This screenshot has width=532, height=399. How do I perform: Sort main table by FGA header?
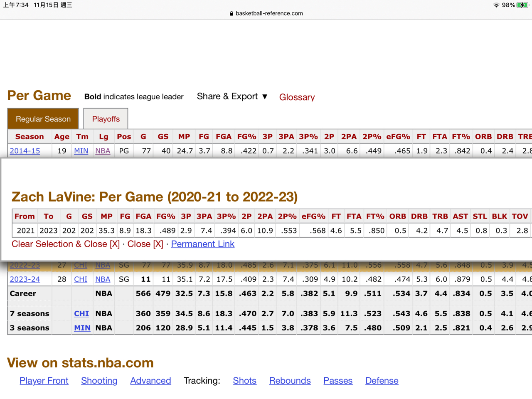(224, 137)
